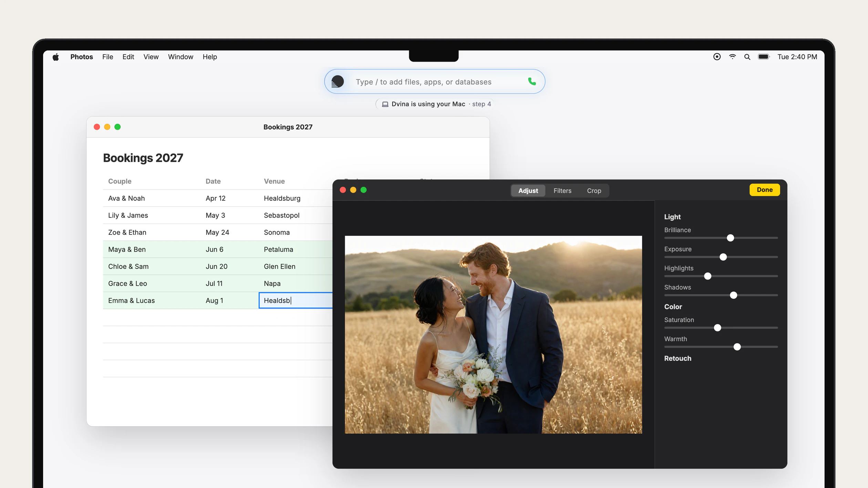Select the Lily & James cell
This screenshot has height=488, width=868.
pos(152,215)
